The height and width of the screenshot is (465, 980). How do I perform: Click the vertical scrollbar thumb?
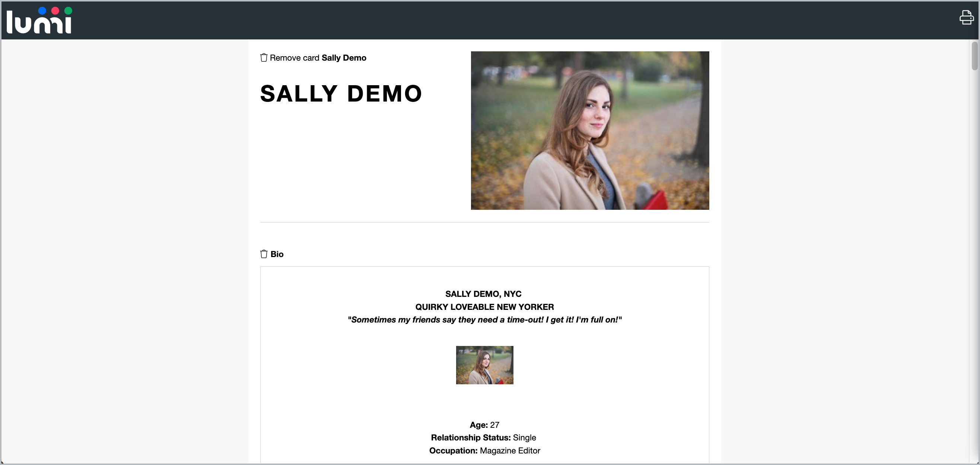tap(974, 56)
